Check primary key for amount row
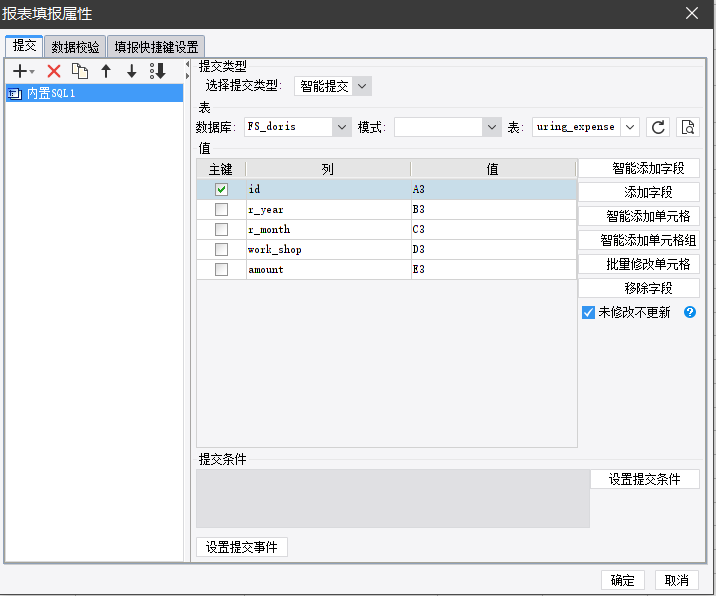Screen dimensions: 716x596 [x=221, y=269]
